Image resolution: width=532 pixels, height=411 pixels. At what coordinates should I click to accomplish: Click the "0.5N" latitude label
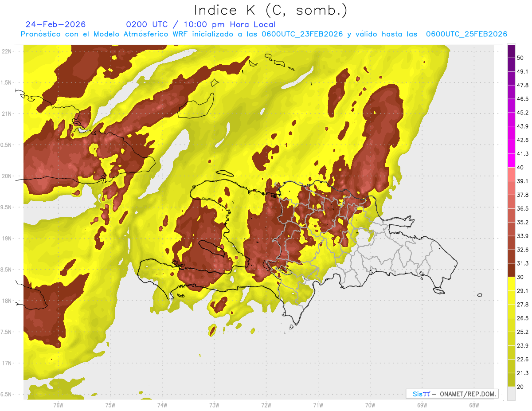point(7,145)
